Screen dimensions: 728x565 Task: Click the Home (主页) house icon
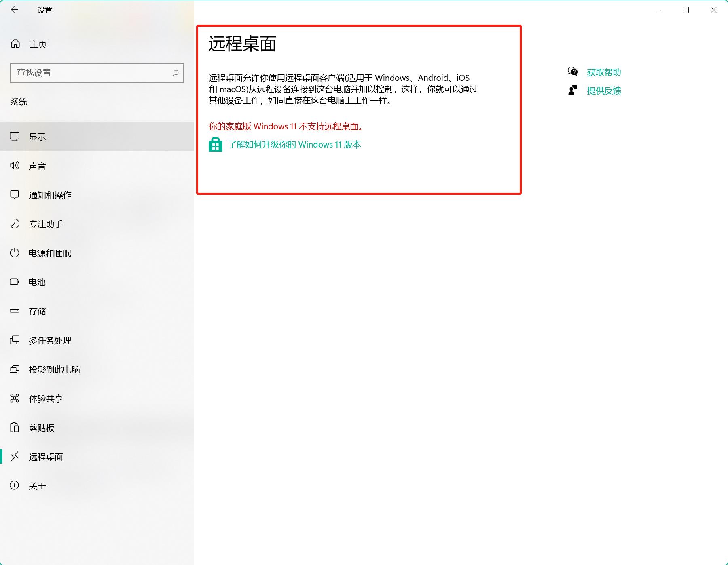click(15, 44)
